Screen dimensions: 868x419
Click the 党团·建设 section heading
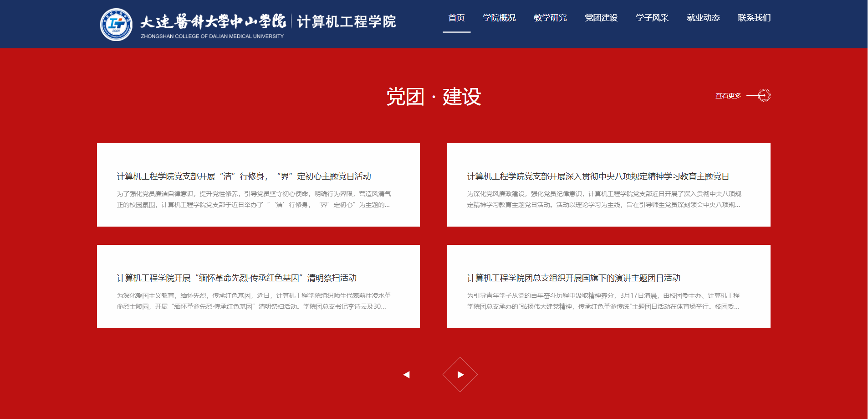(434, 97)
